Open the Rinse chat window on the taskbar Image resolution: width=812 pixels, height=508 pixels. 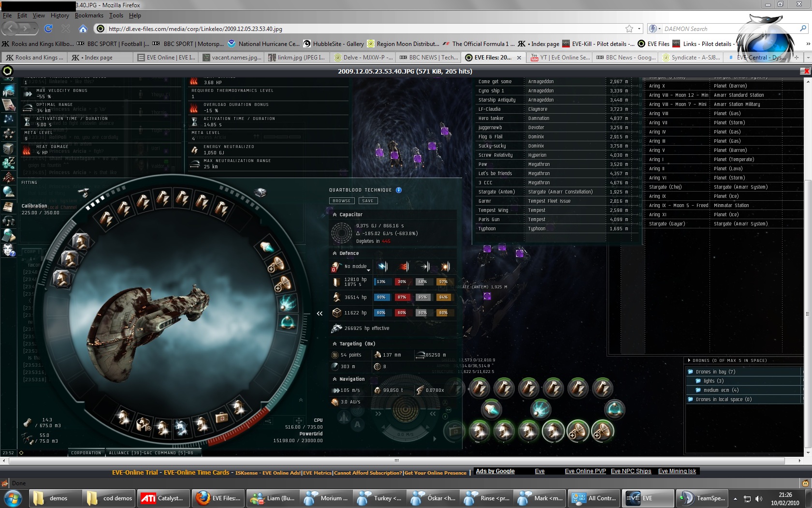[x=486, y=498]
